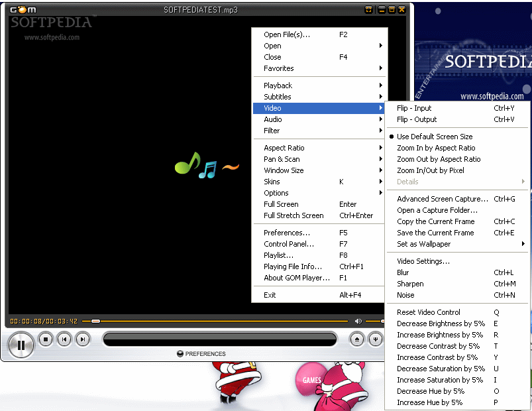Click the orange playback progress track
The height and width of the screenshot is (411, 532).
point(215,321)
